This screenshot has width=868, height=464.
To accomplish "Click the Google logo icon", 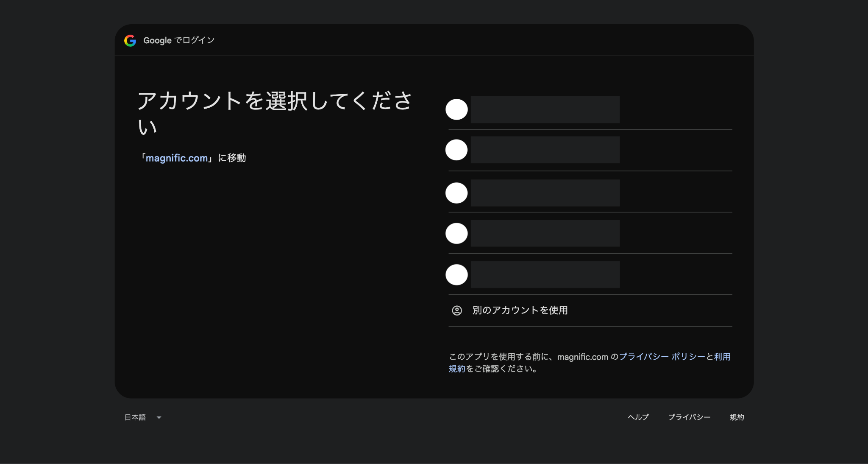I will (130, 40).
